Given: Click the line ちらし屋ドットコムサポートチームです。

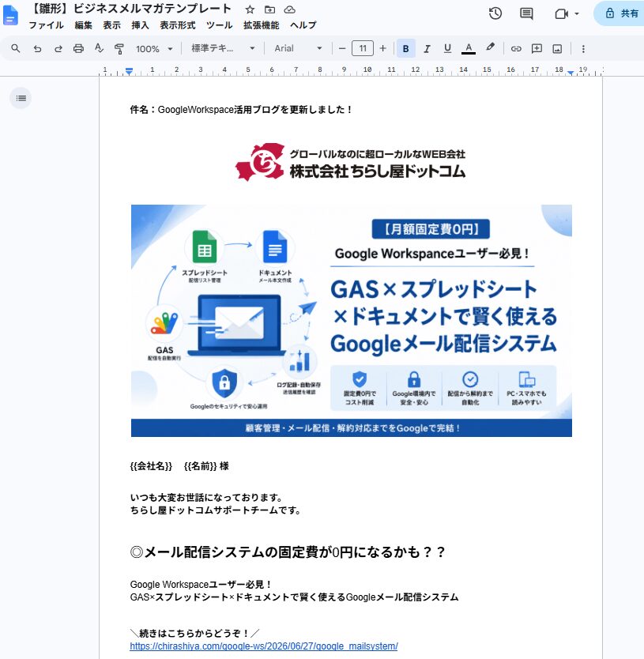Looking at the screenshot, I should pos(216,510).
